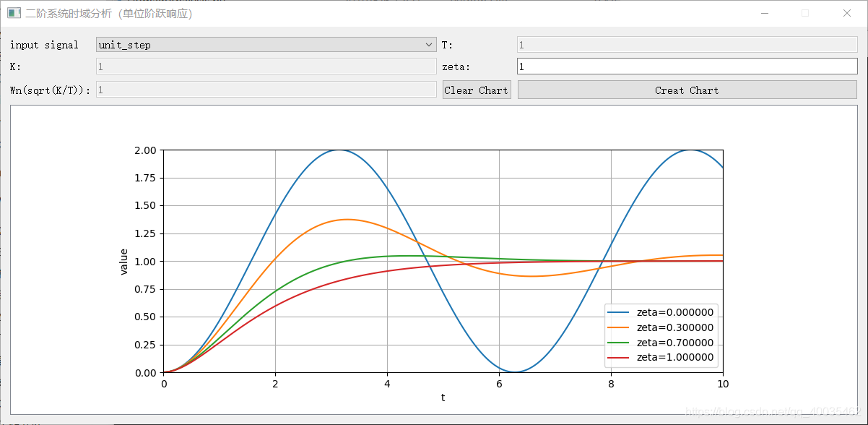Click legend entry zeta=1.000000

[x=661, y=357]
